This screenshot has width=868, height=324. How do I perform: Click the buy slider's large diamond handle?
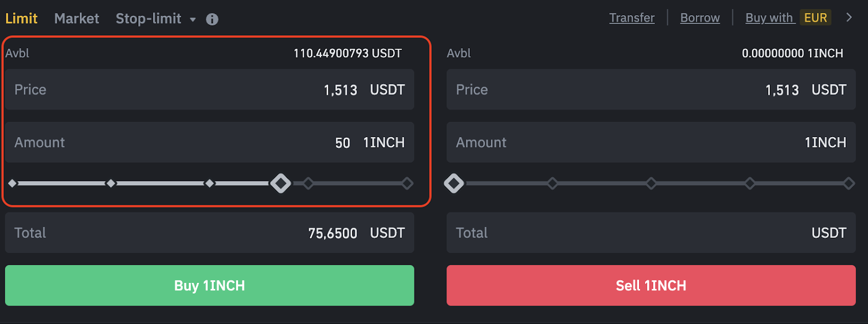pyautogui.click(x=280, y=183)
